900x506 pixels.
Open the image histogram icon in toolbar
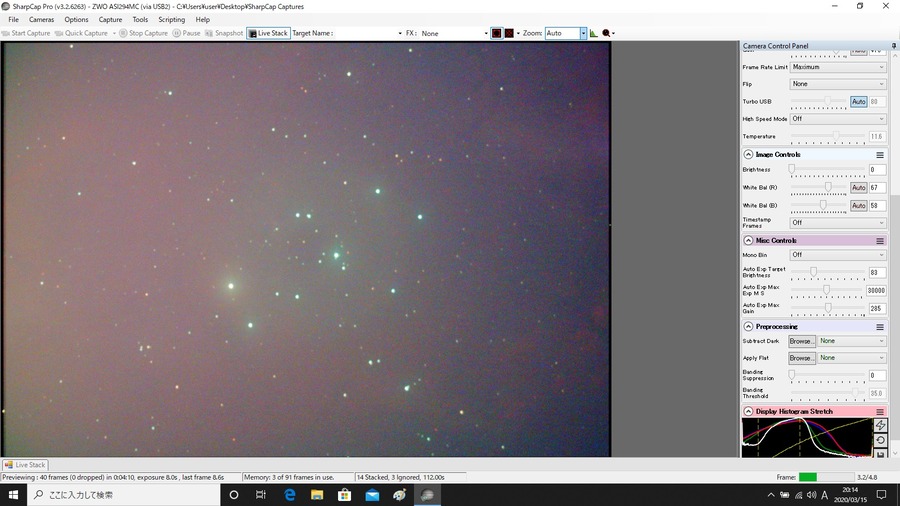(x=593, y=33)
